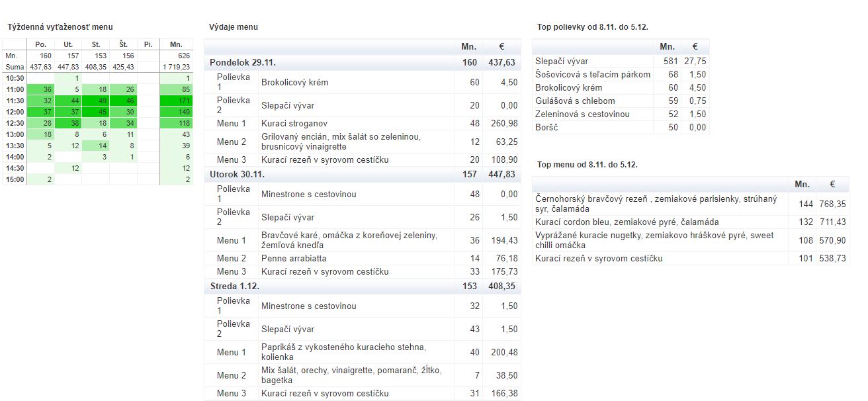
Task: Click the Týždenná vyťaženosť menu title
Action: click(60, 27)
